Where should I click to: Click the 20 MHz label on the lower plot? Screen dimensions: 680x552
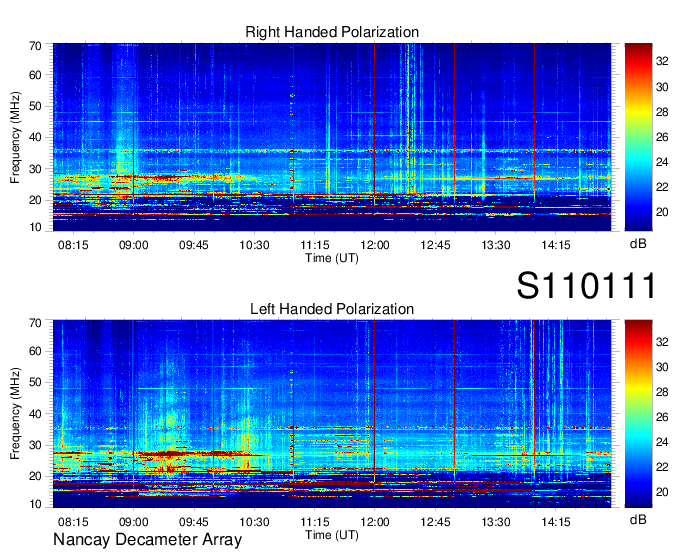pos(35,477)
